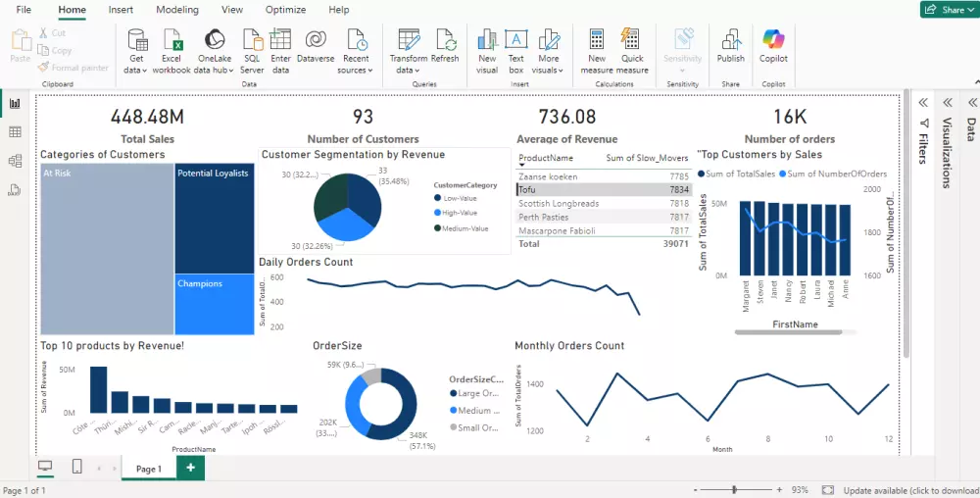Switch to Report view in sidebar
This screenshot has height=498, width=980.
[15, 104]
